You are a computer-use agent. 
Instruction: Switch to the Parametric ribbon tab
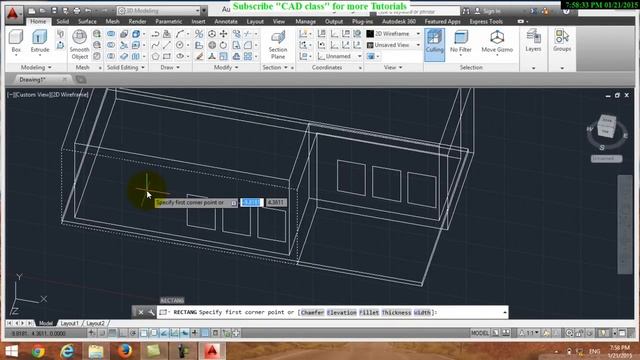[x=169, y=21]
